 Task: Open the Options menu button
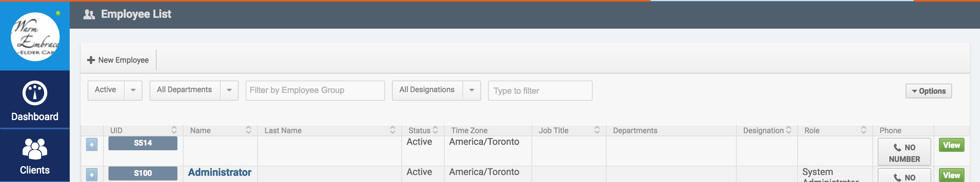(928, 91)
